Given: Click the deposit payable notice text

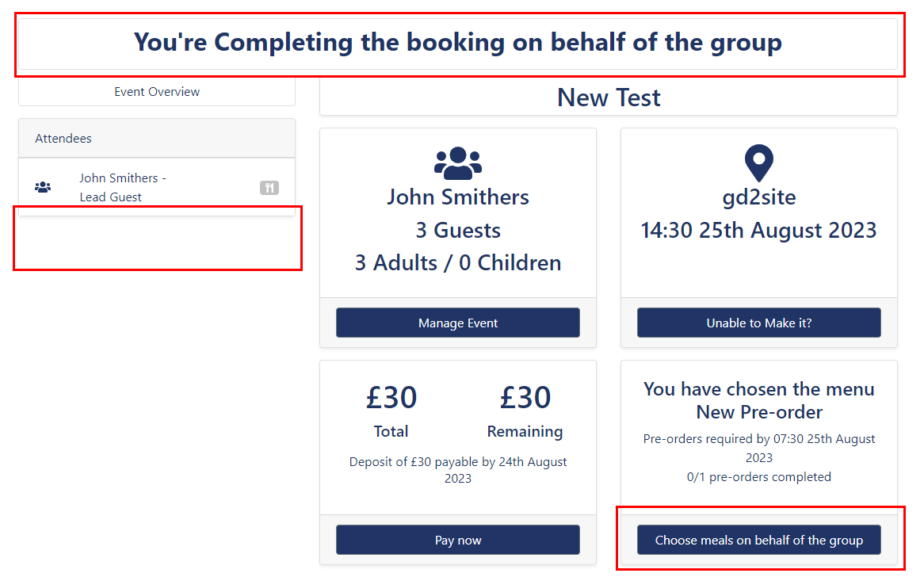Looking at the screenshot, I should (x=458, y=470).
